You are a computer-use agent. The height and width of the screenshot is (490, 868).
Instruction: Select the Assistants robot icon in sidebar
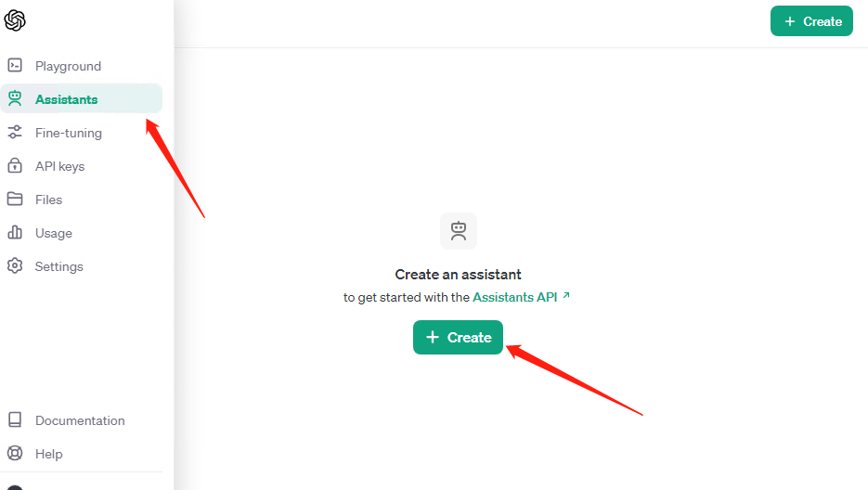[x=15, y=98]
